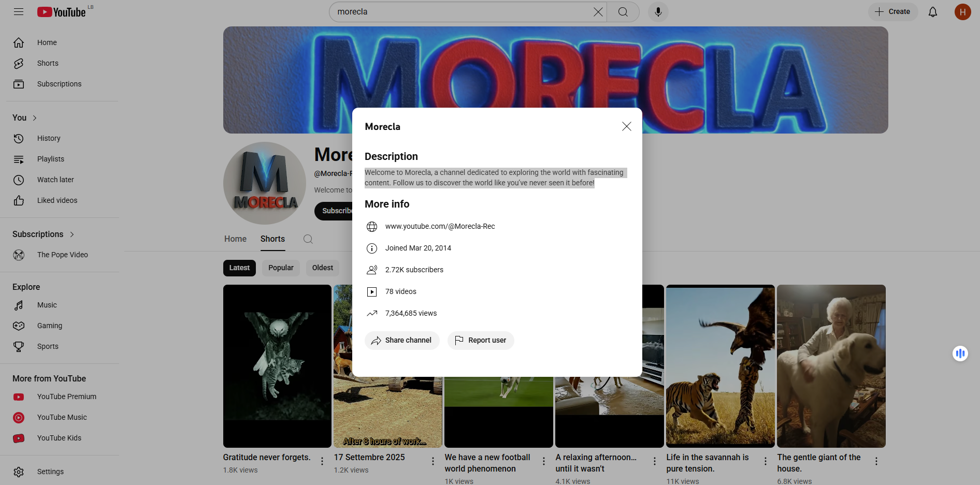Click Report user button
The width and height of the screenshot is (980, 485).
point(481,340)
